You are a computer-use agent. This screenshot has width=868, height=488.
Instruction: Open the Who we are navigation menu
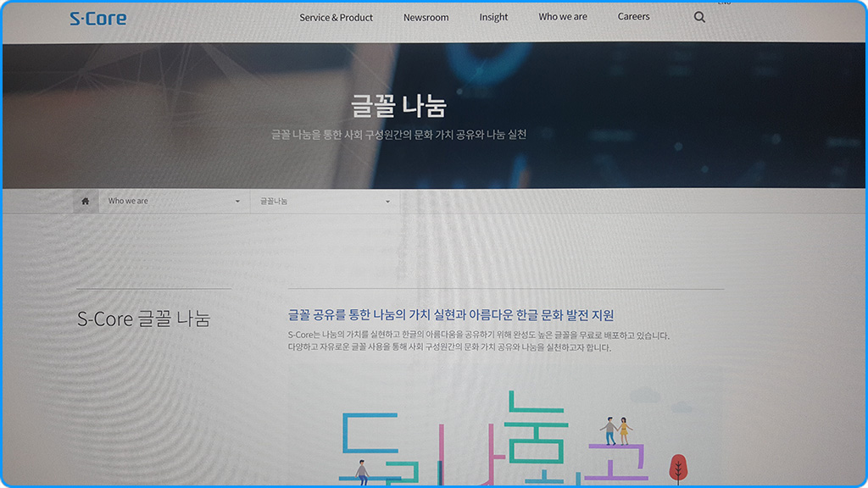pos(562,17)
